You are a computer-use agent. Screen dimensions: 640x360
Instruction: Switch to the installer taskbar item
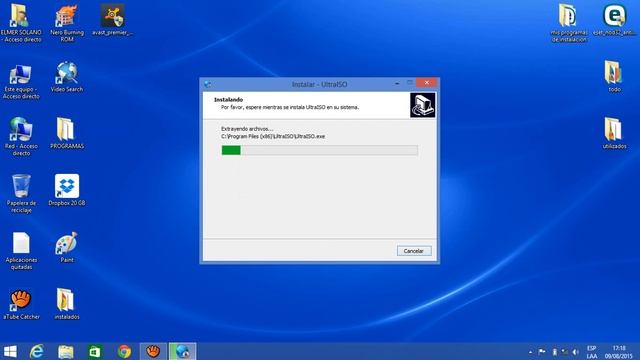pyautogui.click(x=182, y=351)
